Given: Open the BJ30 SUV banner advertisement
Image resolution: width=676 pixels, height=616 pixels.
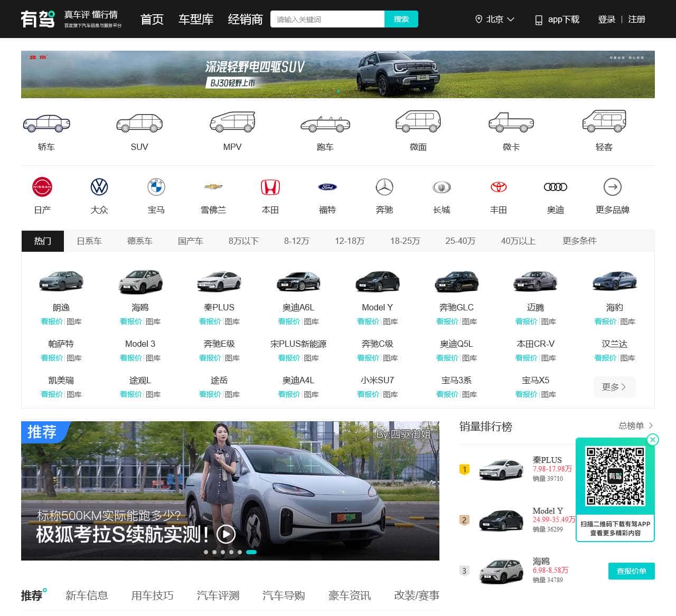Looking at the screenshot, I should (338, 74).
